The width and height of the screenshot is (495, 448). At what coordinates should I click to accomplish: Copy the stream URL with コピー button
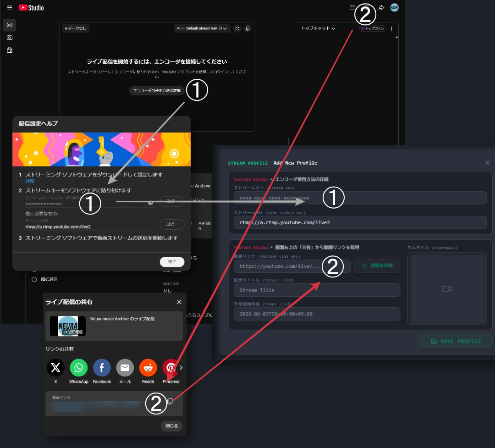[172, 224]
